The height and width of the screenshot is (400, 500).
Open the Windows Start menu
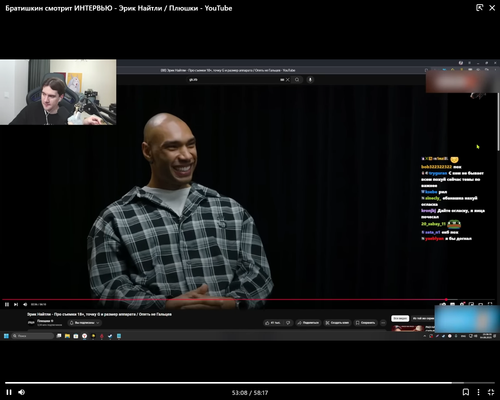pyautogui.click(x=6, y=336)
